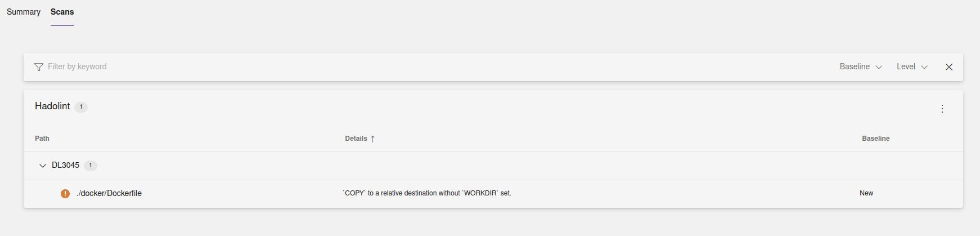Click the Hadolint result count badge

coord(81,107)
